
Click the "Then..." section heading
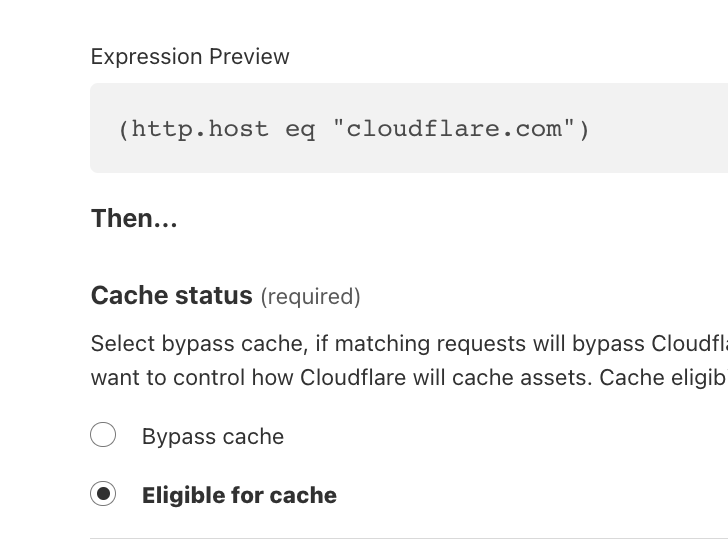coord(134,218)
